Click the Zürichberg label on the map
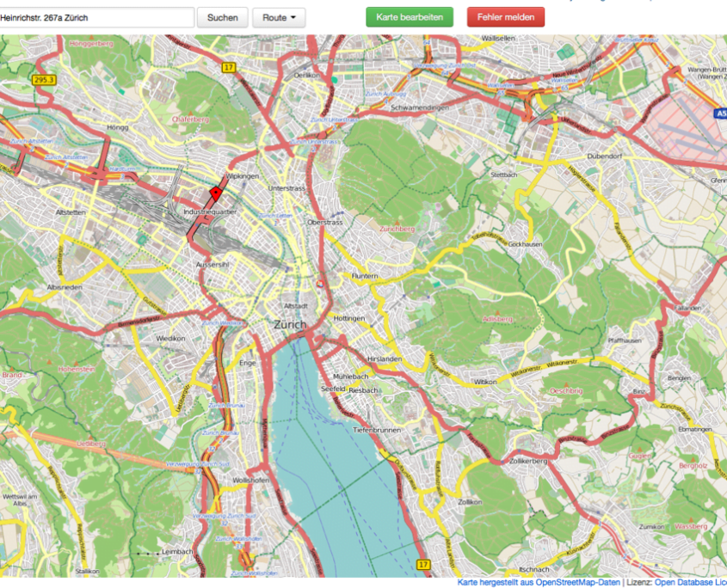 tap(396, 230)
